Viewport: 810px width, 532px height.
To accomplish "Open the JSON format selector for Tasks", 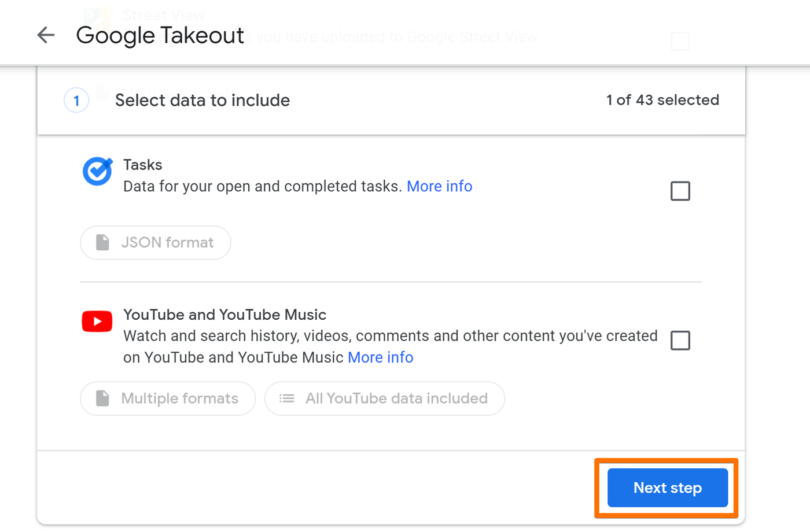I will coord(155,242).
